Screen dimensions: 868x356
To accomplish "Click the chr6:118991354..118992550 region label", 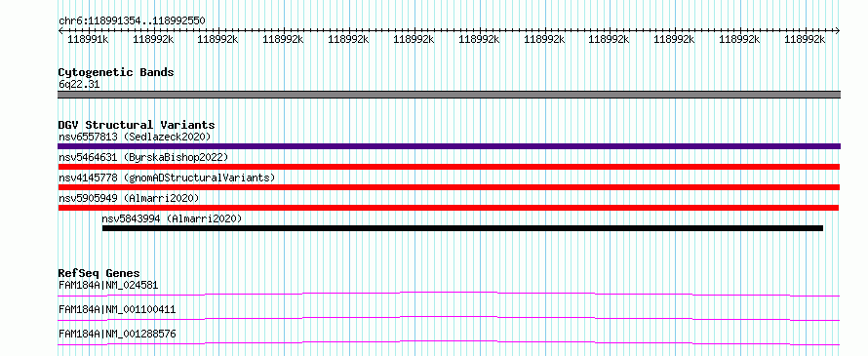I will tap(132, 21).
